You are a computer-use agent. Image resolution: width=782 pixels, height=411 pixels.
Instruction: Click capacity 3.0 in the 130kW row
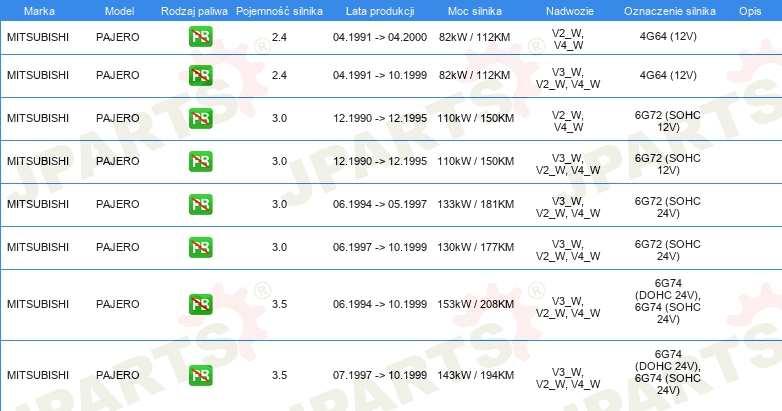[x=279, y=247]
